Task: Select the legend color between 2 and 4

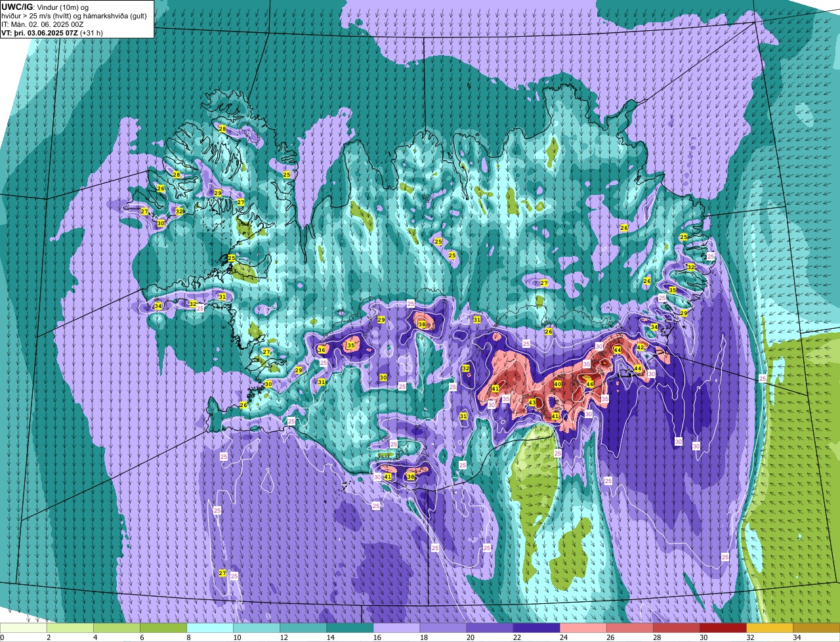Action: point(70,628)
